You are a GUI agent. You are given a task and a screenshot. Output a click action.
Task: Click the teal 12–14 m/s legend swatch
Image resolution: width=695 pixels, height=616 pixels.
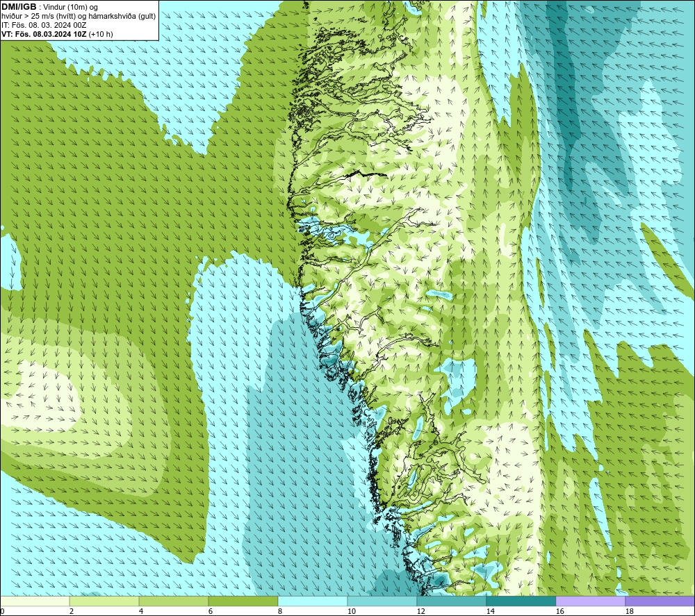click(451, 601)
